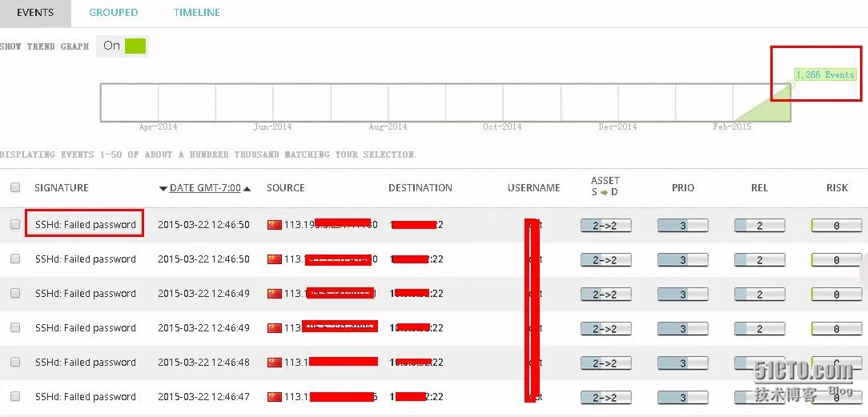Switch to the TIMELINE tab
This screenshot has height=417, width=868.
point(196,13)
